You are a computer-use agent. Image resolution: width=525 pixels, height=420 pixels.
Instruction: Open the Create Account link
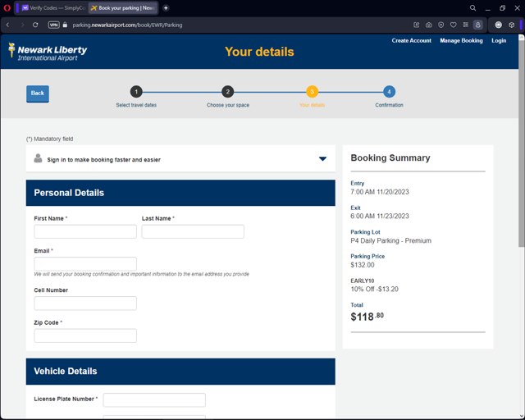[412, 40]
